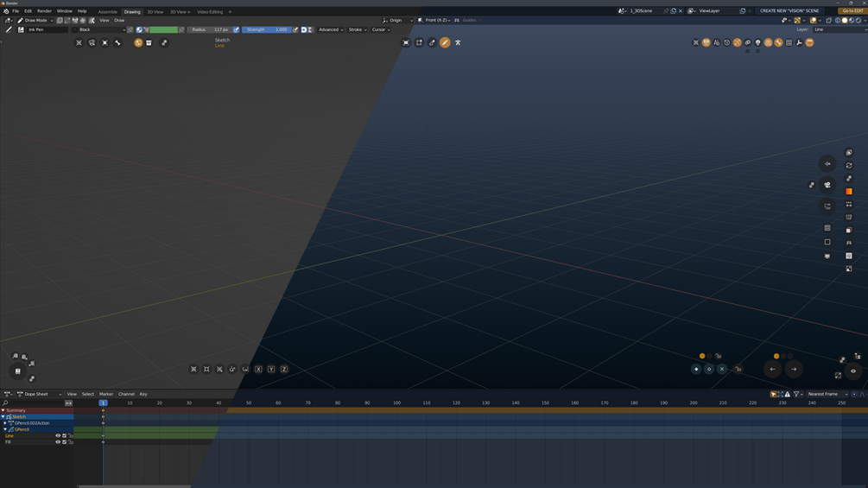Open the Black material dropdown
Screen dimensions: 868x488
pos(99,30)
